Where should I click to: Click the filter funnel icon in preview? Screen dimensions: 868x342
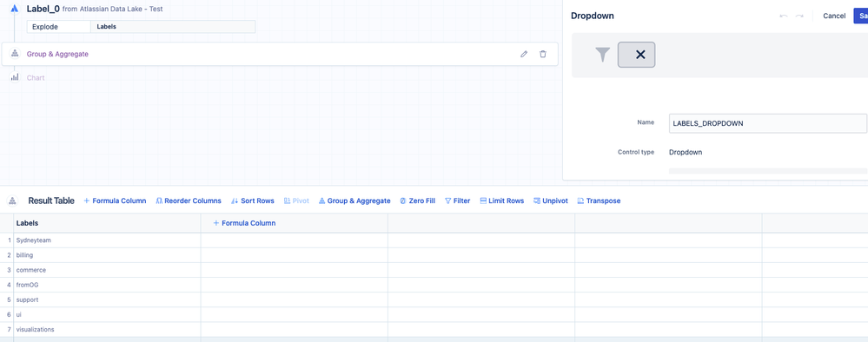point(603,55)
